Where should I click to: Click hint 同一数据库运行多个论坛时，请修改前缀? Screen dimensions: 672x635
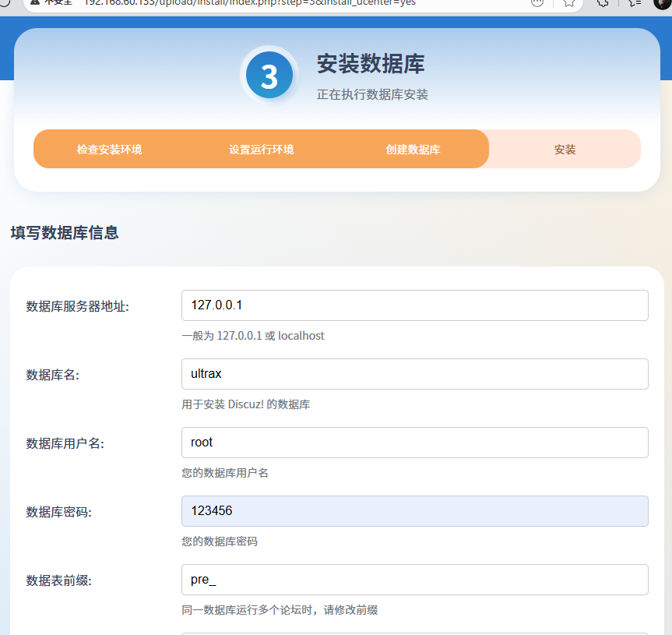(280, 610)
